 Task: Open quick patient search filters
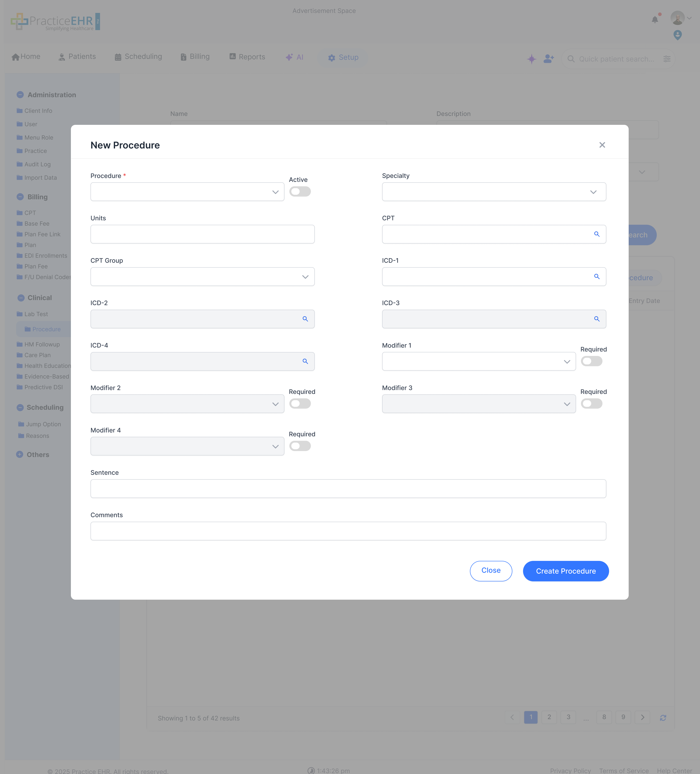[x=667, y=59]
